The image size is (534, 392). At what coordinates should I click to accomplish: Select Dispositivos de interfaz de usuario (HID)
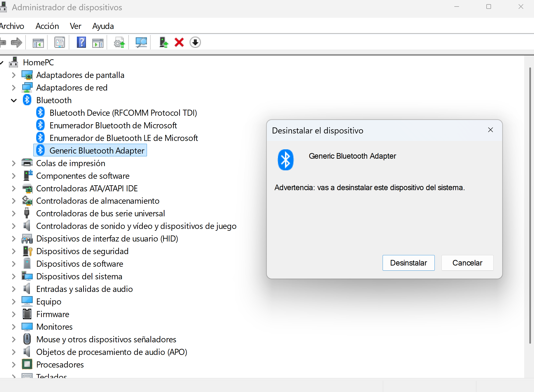(x=107, y=239)
